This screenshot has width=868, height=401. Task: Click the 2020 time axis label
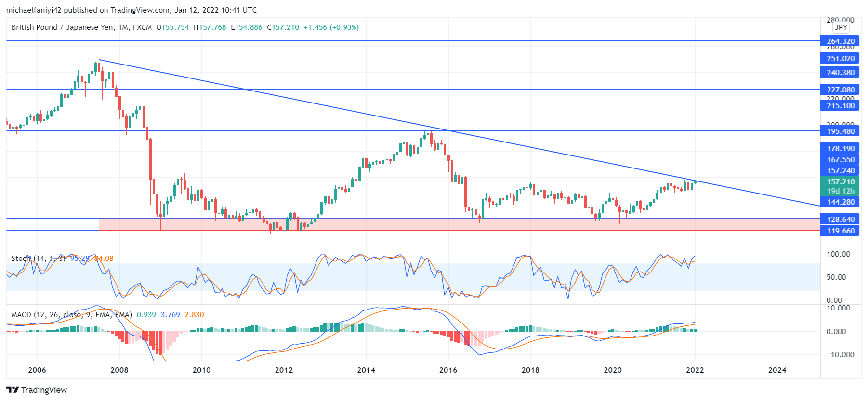613,370
